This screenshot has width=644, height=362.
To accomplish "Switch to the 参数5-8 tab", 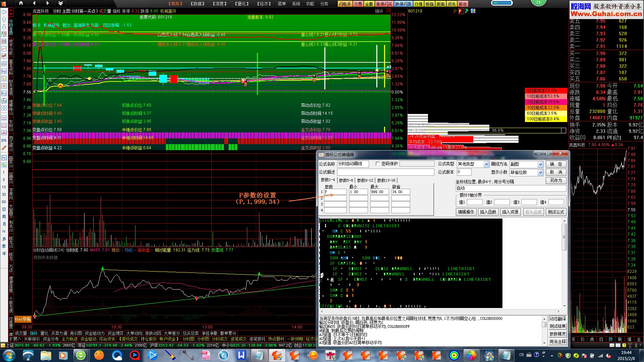I will click(x=346, y=180).
